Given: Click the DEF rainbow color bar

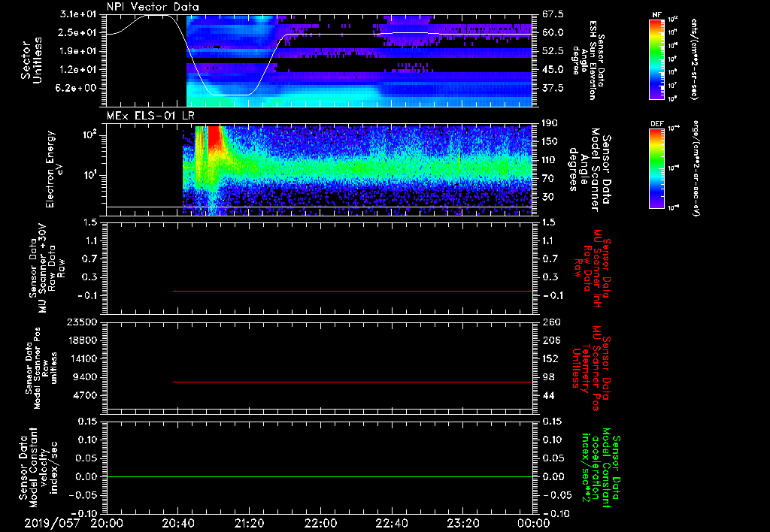Looking at the screenshot, I should pos(656,168).
